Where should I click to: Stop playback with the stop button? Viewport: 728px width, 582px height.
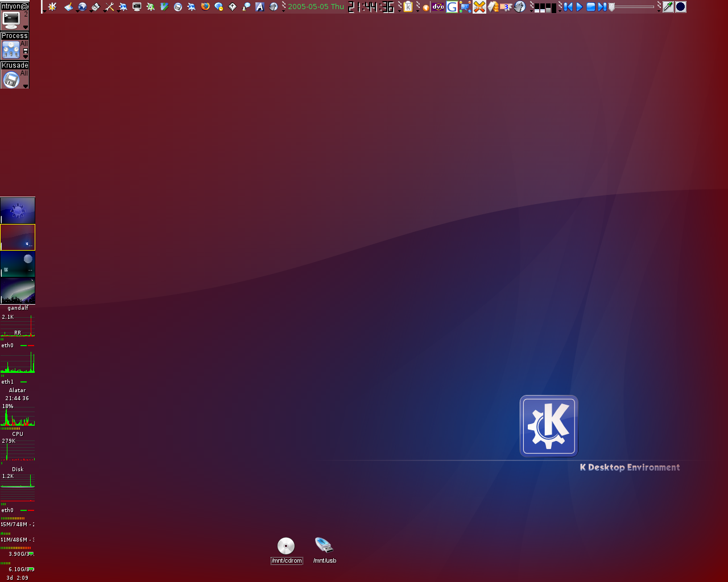(x=591, y=7)
